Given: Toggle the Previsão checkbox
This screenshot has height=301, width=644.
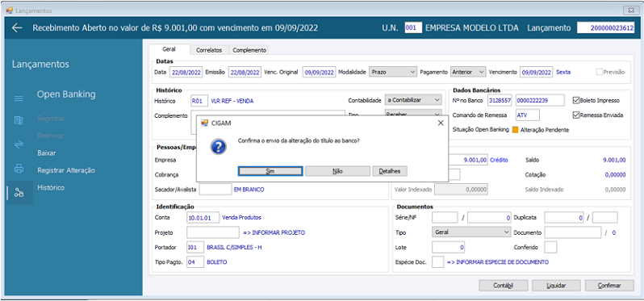Looking at the screenshot, I should coord(600,72).
